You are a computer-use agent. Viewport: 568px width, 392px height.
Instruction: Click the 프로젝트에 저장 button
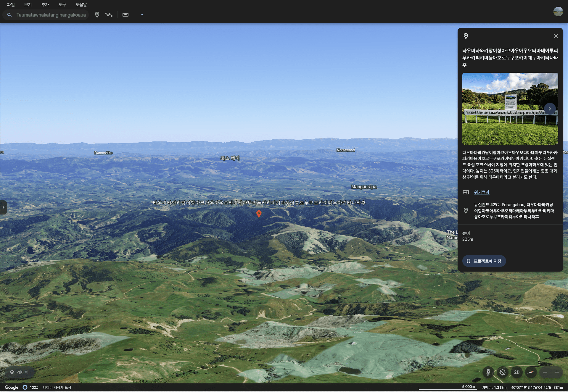484,261
